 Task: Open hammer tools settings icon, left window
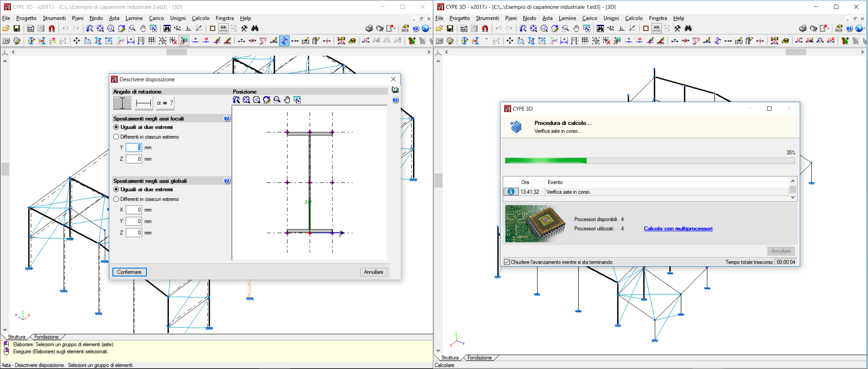point(244,29)
